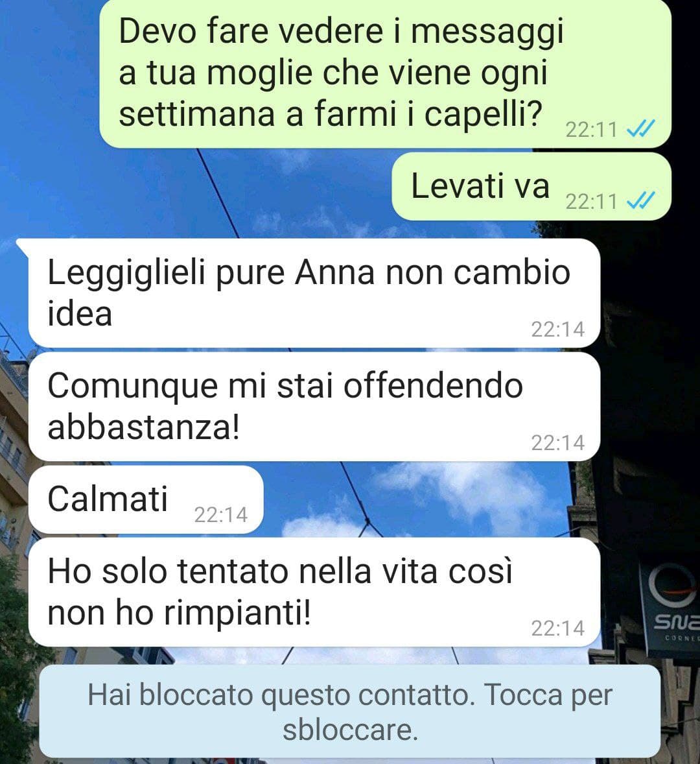The height and width of the screenshot is (764, 700).
Task: Click the word 'sbloccare' in the blocked banner
Action: tap(351, 730)
